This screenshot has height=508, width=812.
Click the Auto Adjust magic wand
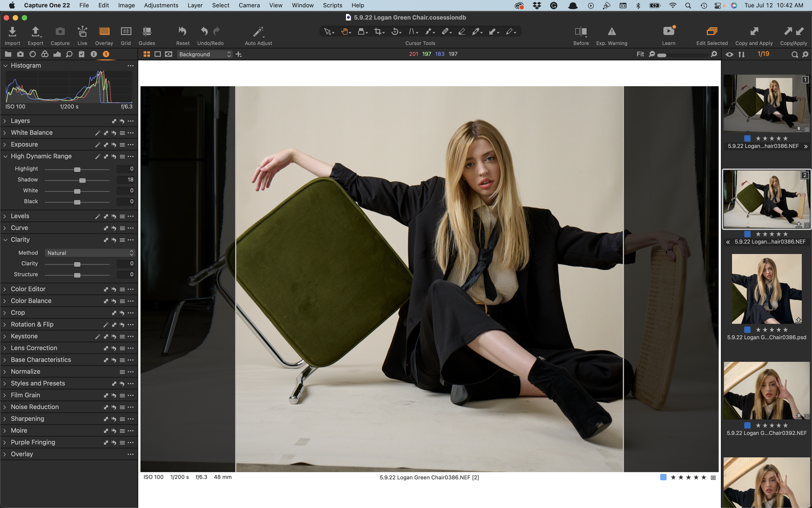point(258,32)
